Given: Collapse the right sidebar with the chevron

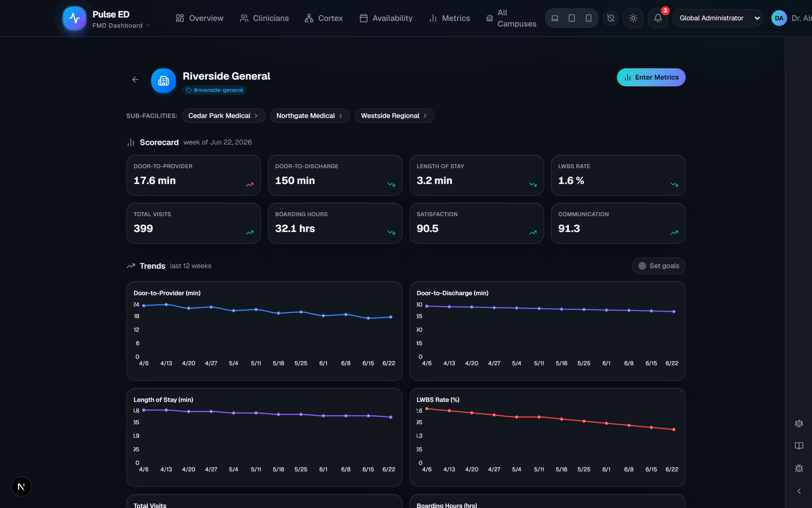Looking at the screenshot, I should click(x=799, y=491).
